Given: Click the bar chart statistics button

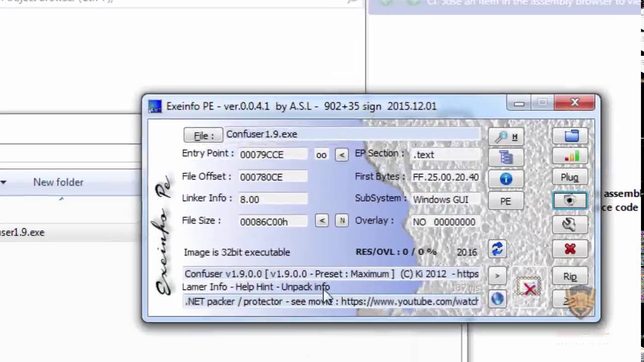Looking at the screenshot, I should coord(570,156).
